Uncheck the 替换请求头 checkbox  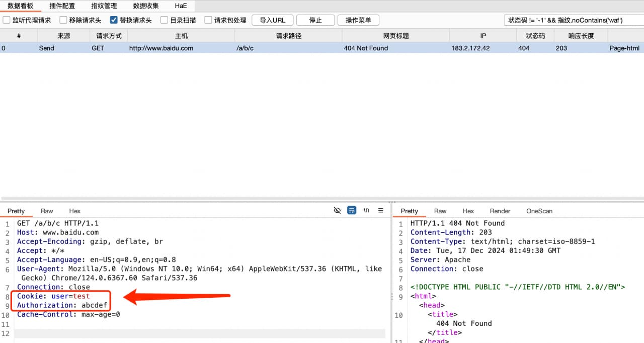pyautogui.click(x=114, y=20)
